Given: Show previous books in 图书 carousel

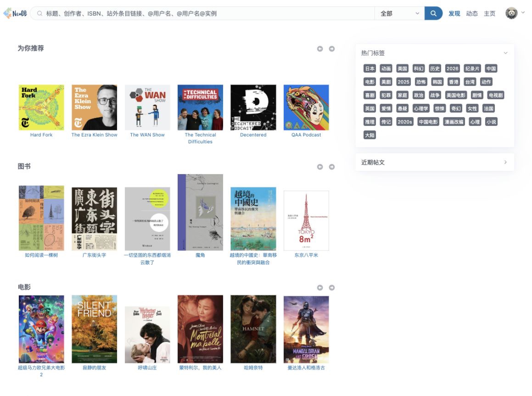Looking at the screenshot, I should [320, 167].
